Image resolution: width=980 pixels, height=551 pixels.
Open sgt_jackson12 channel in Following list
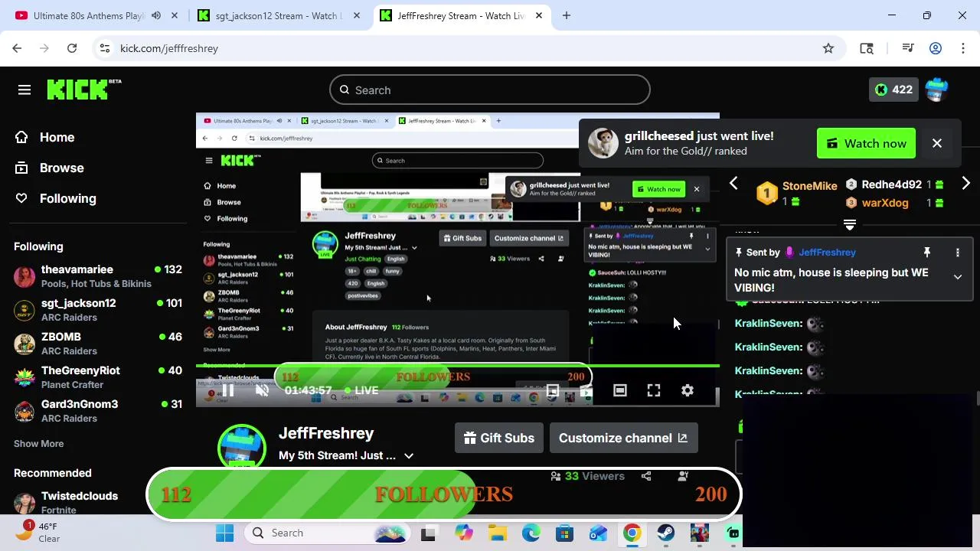tap(98, 310)
